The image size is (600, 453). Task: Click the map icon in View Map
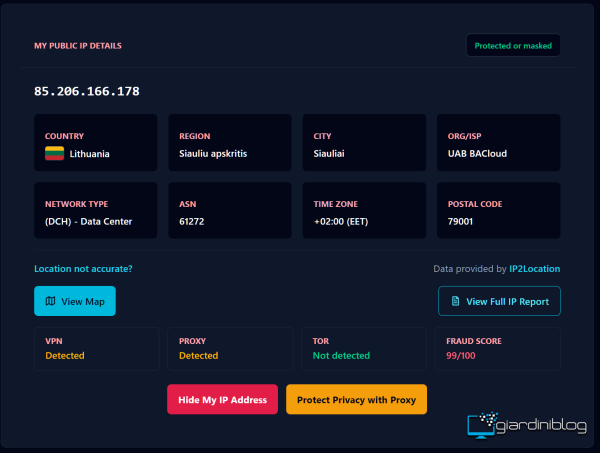click(51, 301)
